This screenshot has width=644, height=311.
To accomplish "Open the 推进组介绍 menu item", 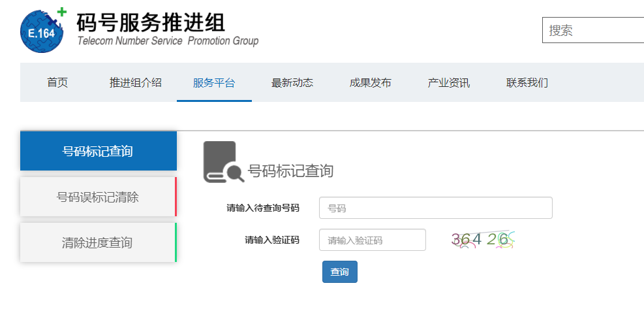I will pos(135,83).
